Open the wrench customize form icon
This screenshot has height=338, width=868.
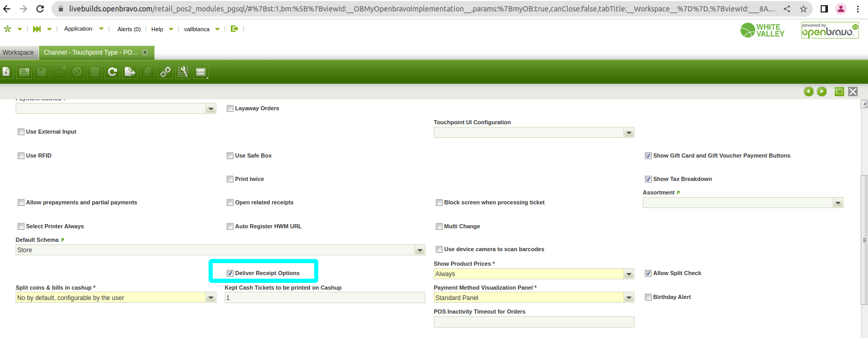click(x=183, y=72)
